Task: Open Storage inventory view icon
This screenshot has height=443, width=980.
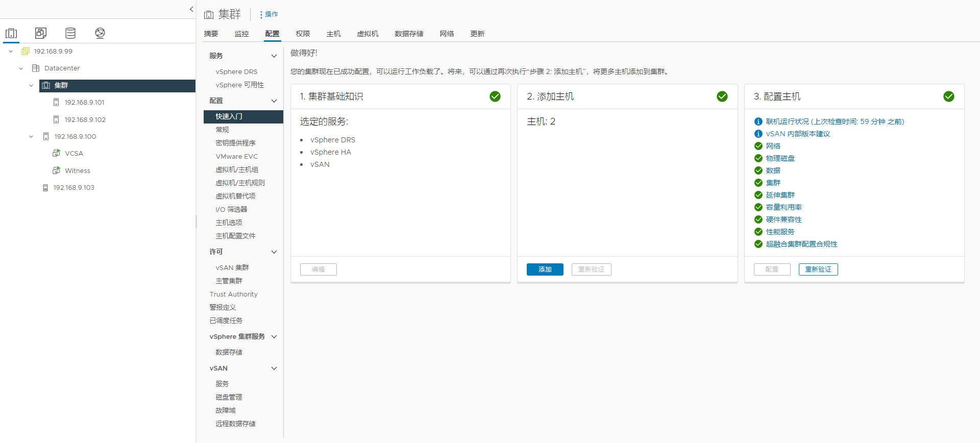Action: pos(70,33)
